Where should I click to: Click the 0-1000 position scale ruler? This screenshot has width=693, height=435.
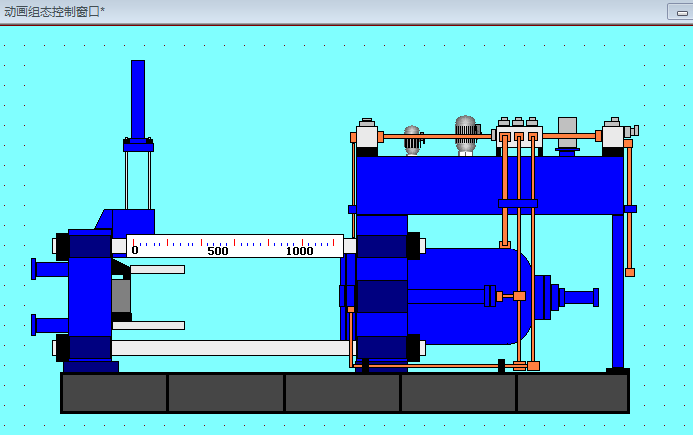tap(235, 246)
